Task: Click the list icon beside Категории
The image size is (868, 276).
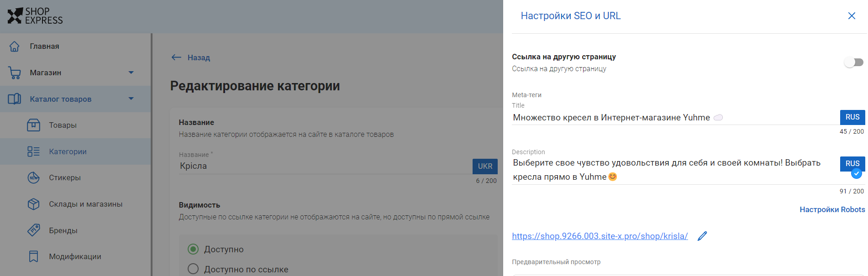Action: pyautogui.click(x=34, y=151)
